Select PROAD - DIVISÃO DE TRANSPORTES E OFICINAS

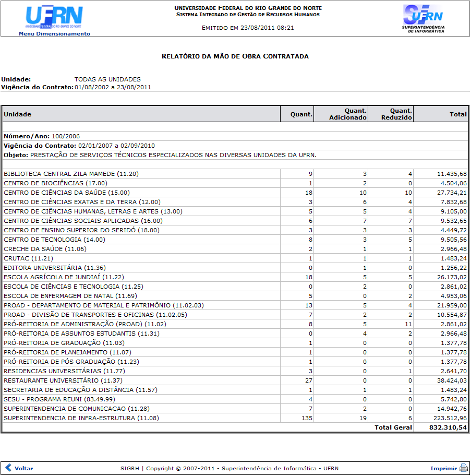(235, 315)
